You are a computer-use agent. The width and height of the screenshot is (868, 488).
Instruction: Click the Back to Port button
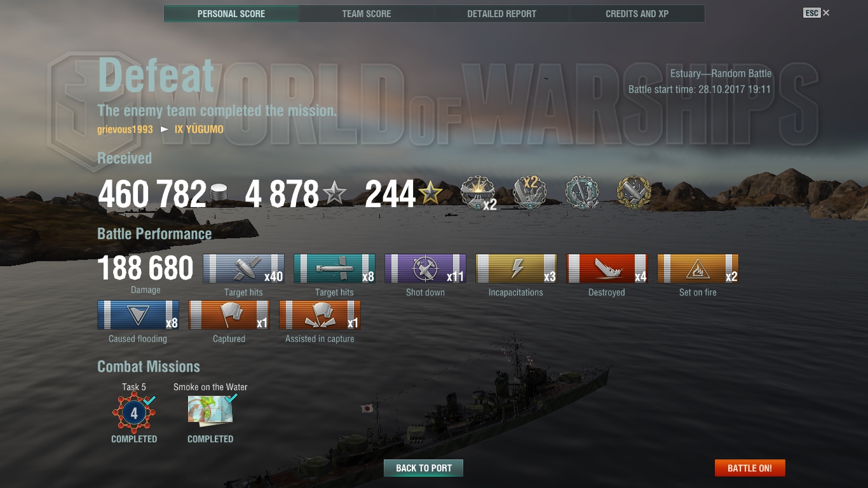[423, 468]
